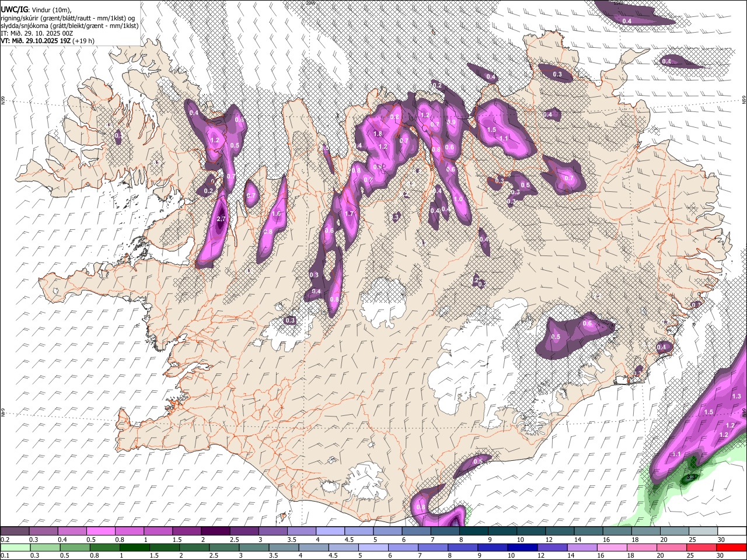
Task: Select bottom-row bright red swatch above 30
Action: (731, 547)
